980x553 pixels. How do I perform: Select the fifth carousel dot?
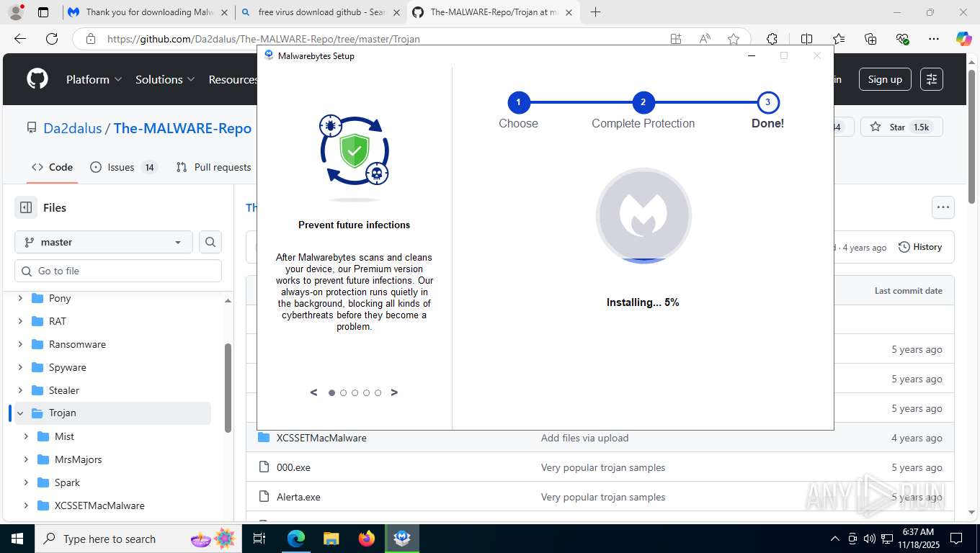pos(378,393)
